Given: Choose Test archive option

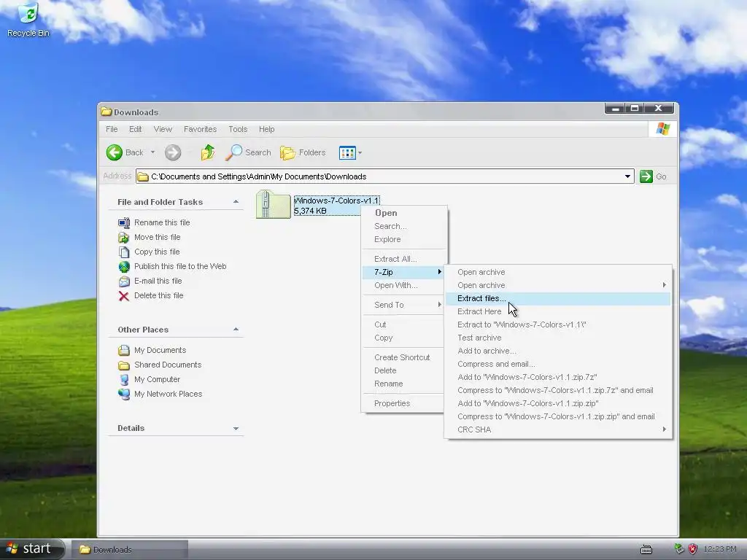Looking at the screenshot, I should pos(558,338).
